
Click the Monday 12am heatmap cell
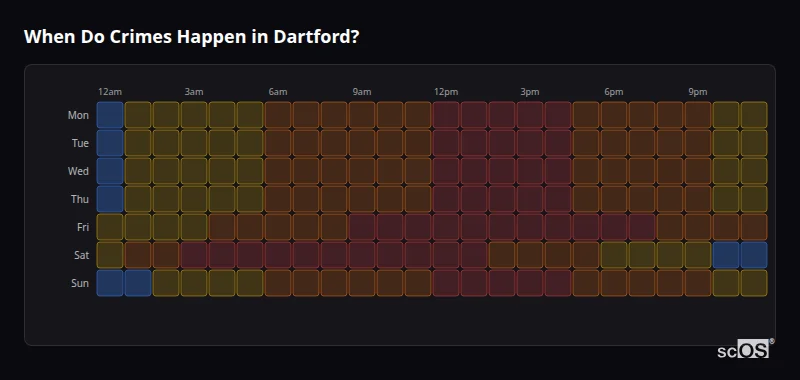coord(110,115)
